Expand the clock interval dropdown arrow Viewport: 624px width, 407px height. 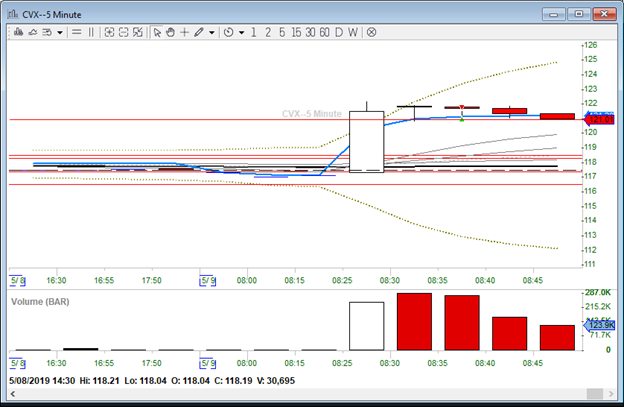click(241, 32)
